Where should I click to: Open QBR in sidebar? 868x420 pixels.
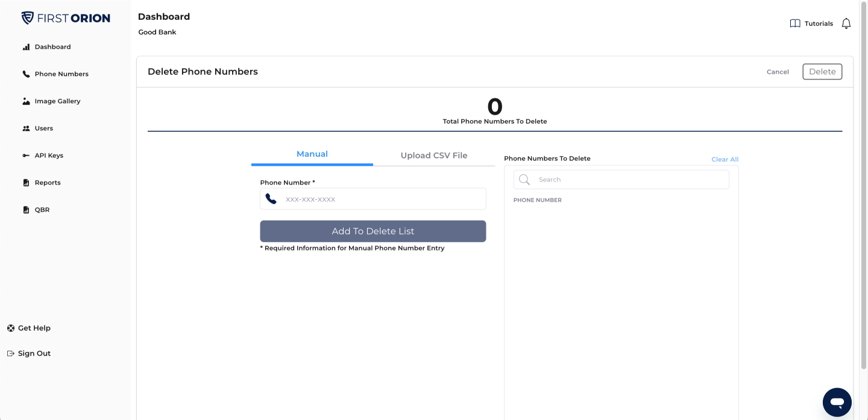click(42, 210)
